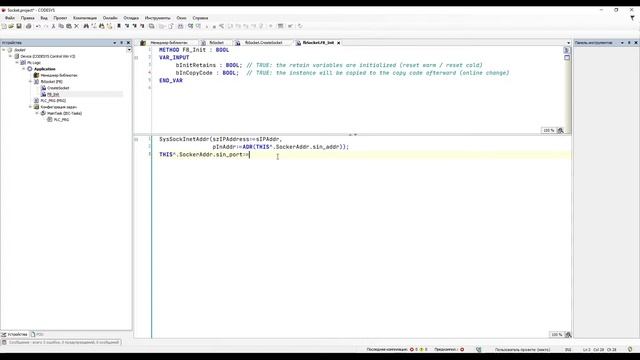Viewport: 640px width, 360px height.
Task: Click the communication status icon in status bar
Action: [x=479, y=349]
